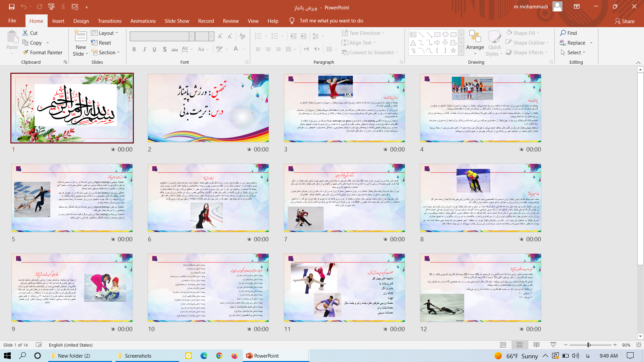Click the zoom slider handle

[x=588, y=345]
